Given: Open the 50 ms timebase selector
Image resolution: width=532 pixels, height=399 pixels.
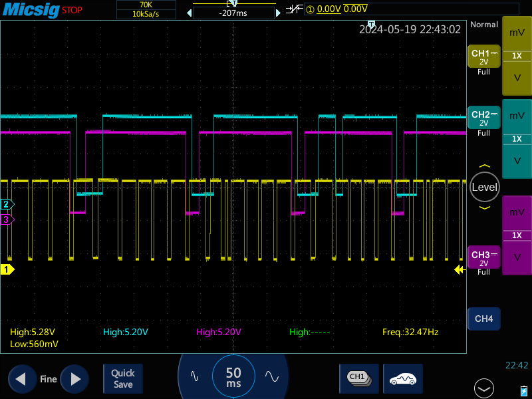Looking at the screenshot, I should click(233, 377).
